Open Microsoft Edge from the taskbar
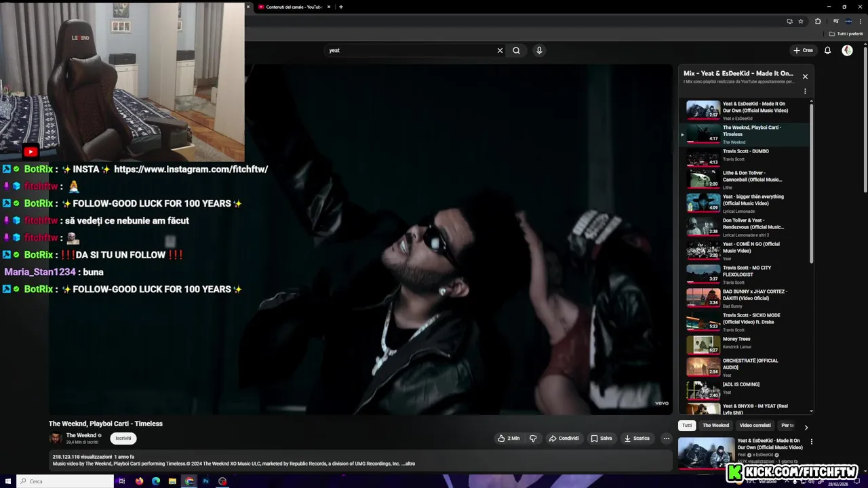Screen dimensions: 868x488 (156, 481)
